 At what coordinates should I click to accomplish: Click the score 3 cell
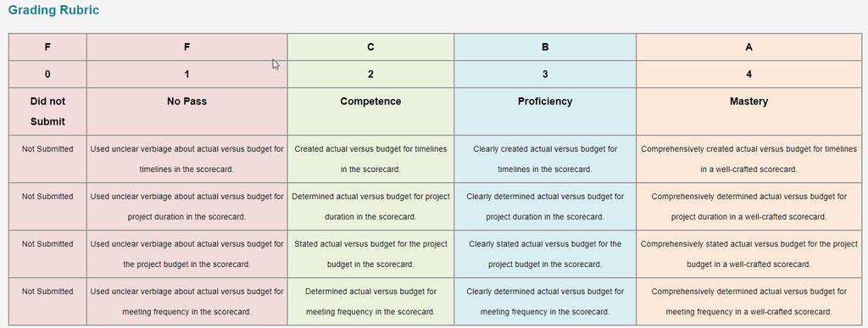545,74
